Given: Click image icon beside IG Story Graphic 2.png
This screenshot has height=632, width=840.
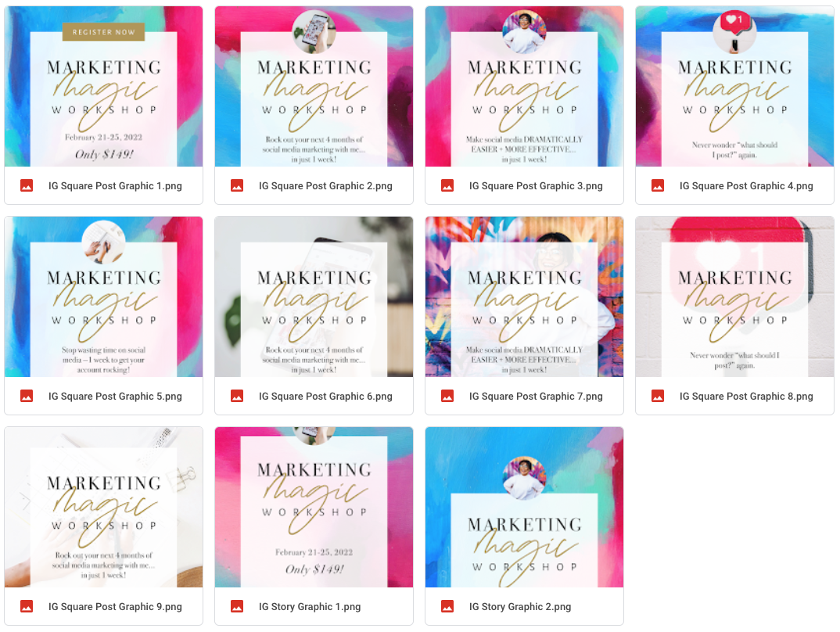Looking at the screenshot, I should point(447,606).
